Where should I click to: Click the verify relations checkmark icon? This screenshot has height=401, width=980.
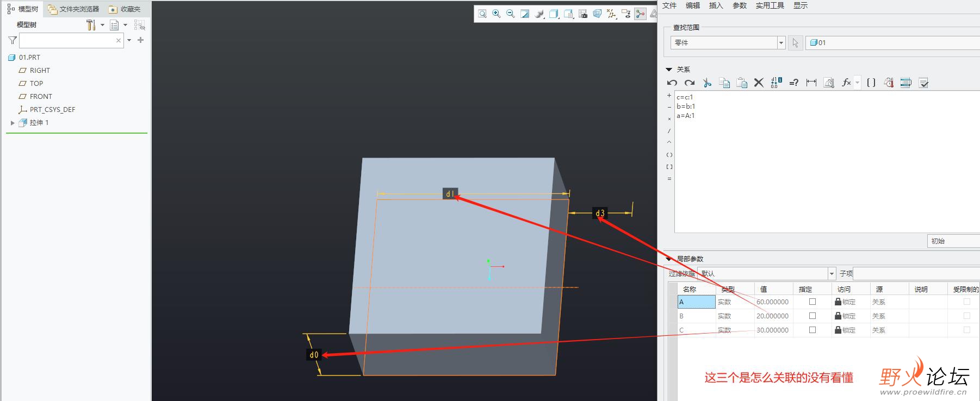point(923,83)
